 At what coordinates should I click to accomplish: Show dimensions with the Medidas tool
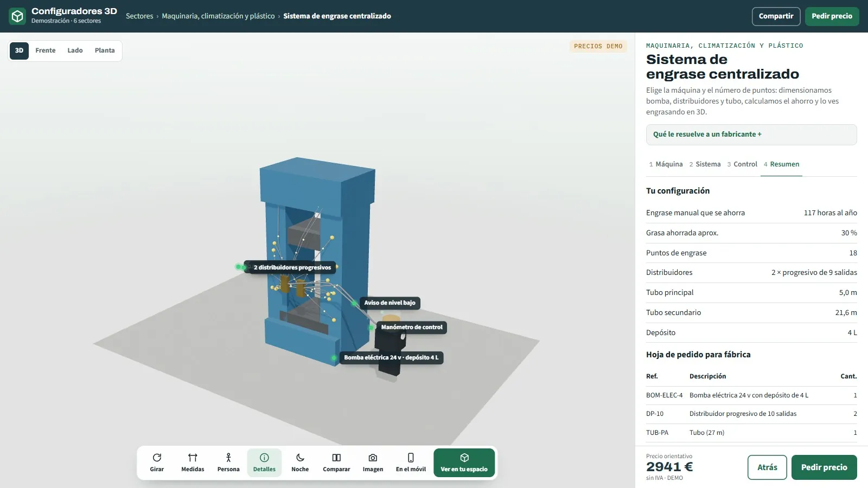193,463
